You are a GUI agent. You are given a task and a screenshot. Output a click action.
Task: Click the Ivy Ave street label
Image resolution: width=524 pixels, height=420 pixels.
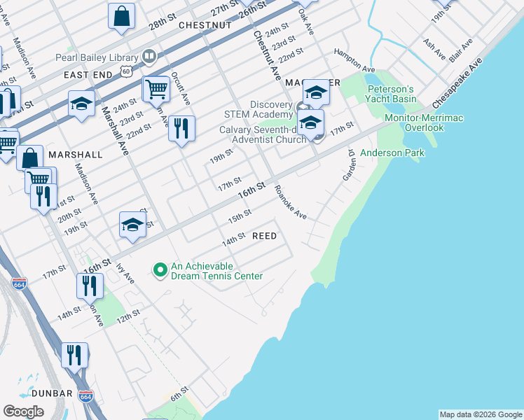click(125, 274)
